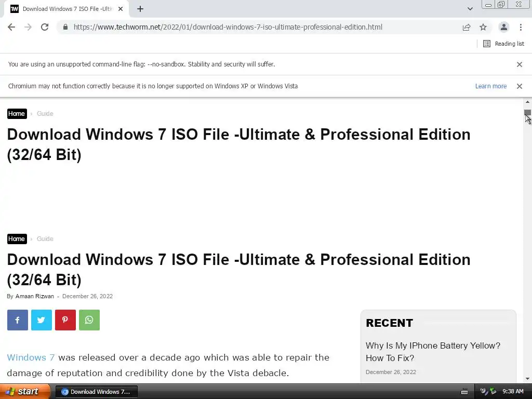This screenshot has height=399, width=532.
Task: Go back to the previous page
Action: tap(11, 27)
